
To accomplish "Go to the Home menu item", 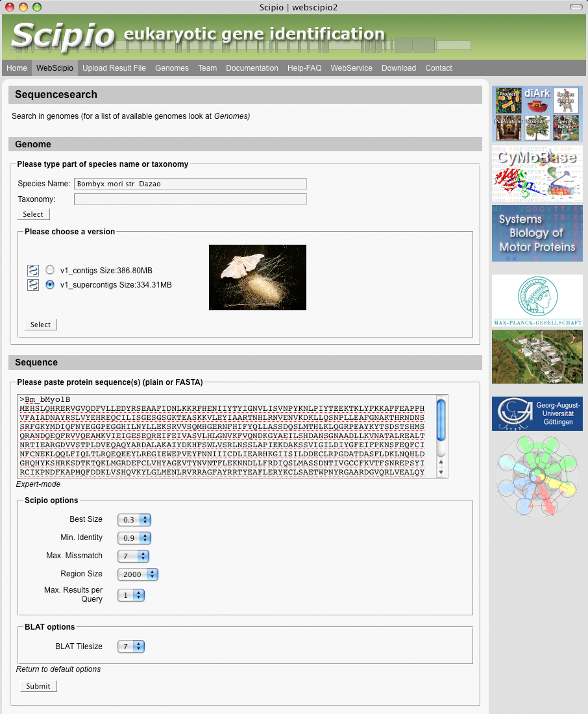I will [17, 68].
